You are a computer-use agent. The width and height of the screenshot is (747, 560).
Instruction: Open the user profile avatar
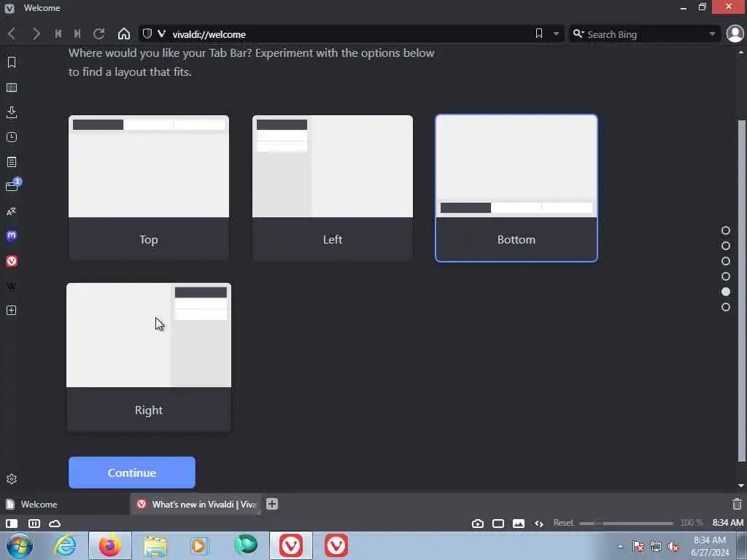point(735,34)
